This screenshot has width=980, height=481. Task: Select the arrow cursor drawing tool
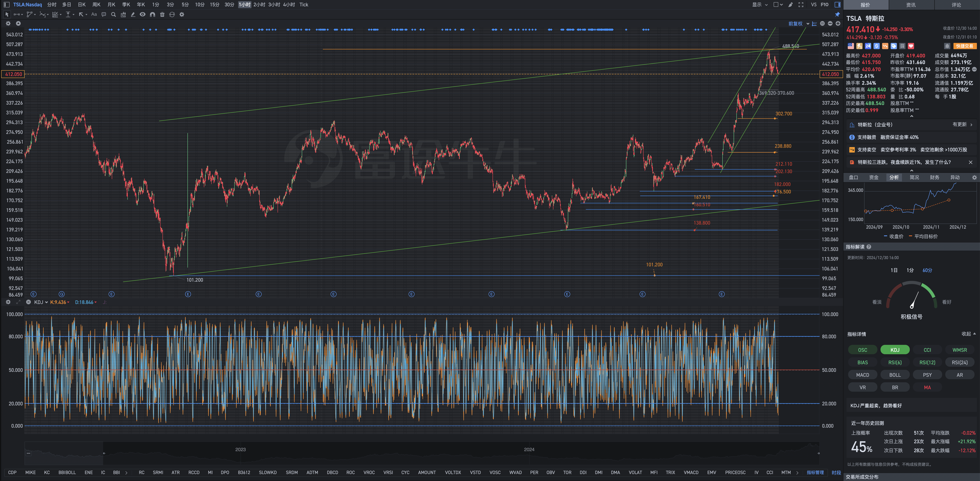coord(6,14)
